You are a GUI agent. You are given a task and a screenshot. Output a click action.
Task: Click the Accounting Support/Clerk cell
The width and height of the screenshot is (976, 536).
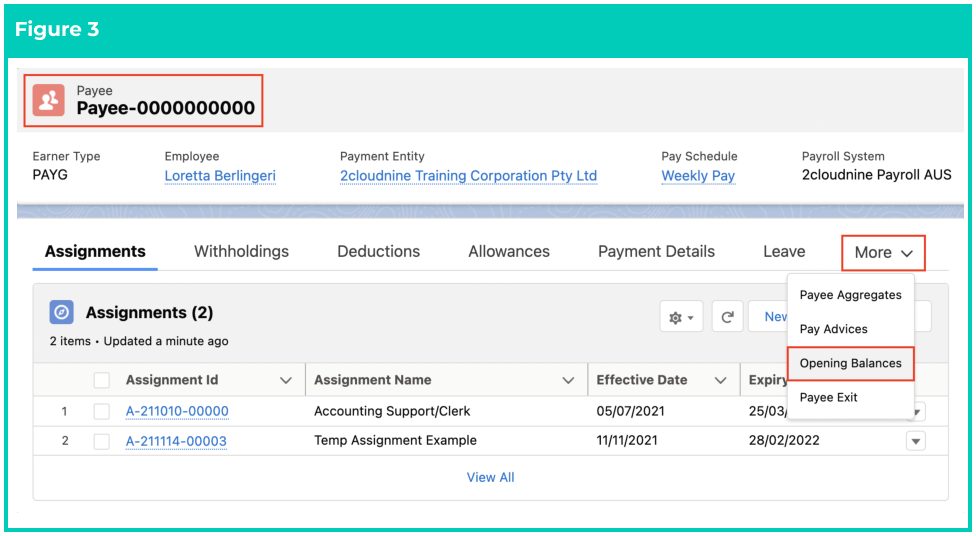tap(392, 411)
